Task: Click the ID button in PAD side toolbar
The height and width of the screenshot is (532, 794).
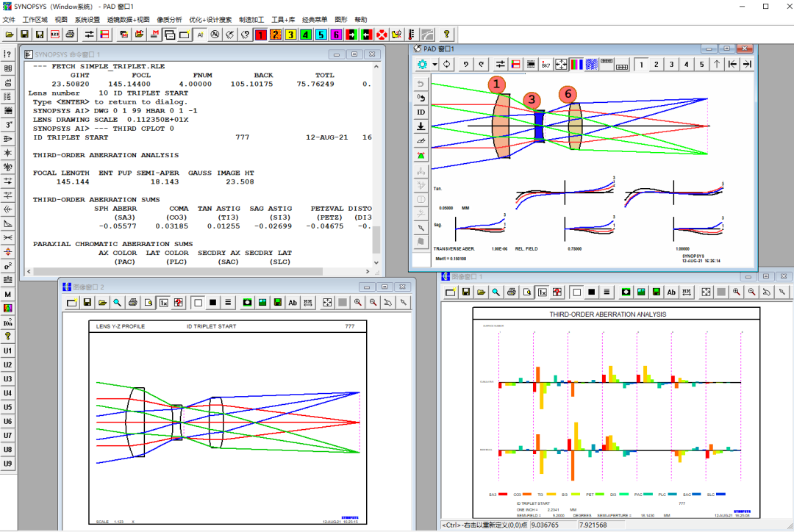Action: pyautogui.click(x=421, y=112)
